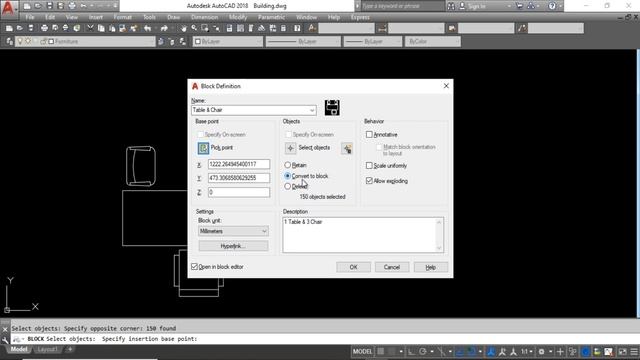Click the keyword search box in title bar
This screenshot has width=640, height=360.
pos(402,6)
